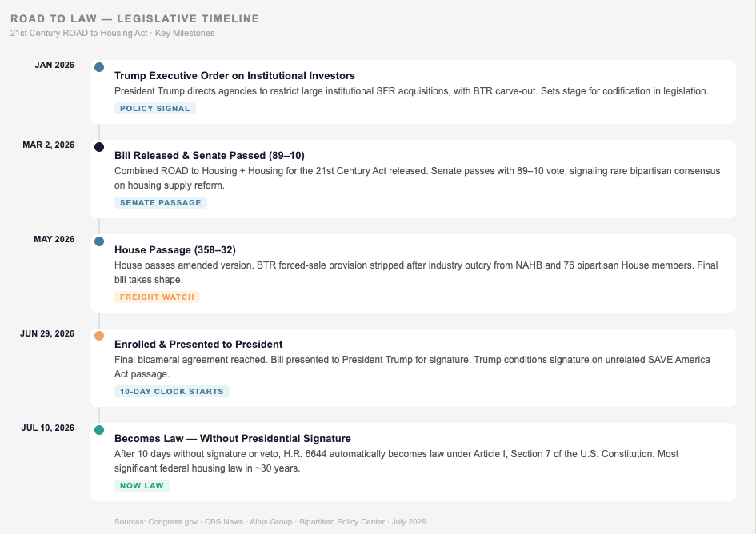Open the House Passage (358–32) heading
This screenshot has width=756, height=534.
pos(175,250)
